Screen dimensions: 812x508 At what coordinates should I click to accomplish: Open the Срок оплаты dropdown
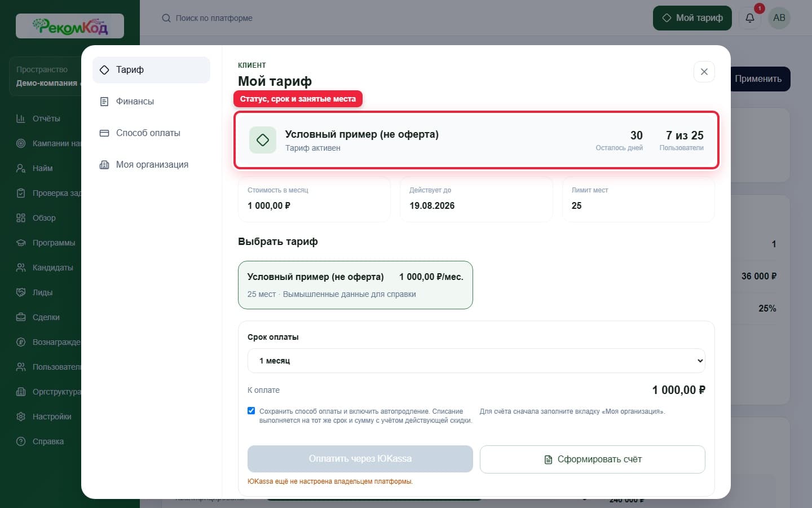tap(476, 361)
